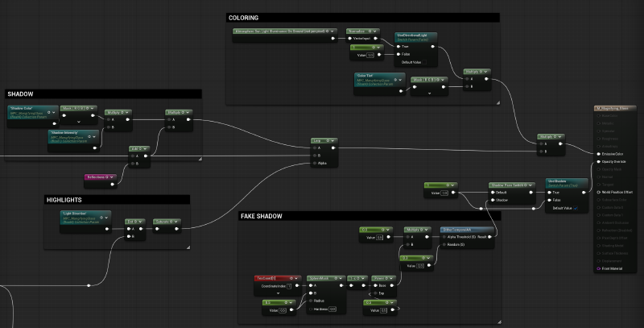The width and height of the screenshot is (644, 328).
Task: Click the World Position Offset pin
Action: 598,193
